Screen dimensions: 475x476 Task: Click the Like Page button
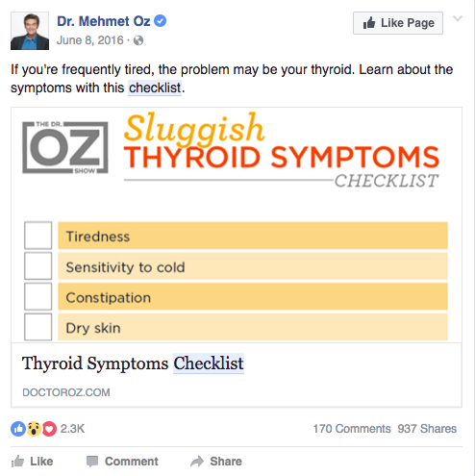click(398, 23)
